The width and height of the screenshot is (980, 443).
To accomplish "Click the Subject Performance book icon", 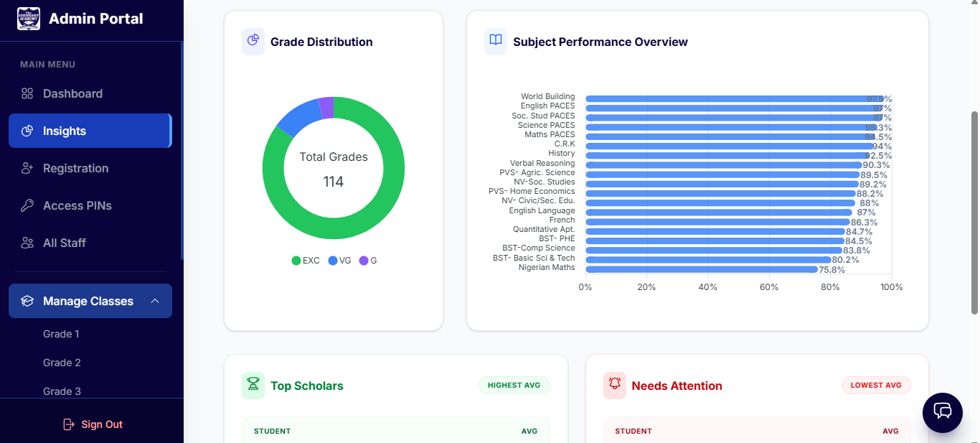I will [495, 42].
